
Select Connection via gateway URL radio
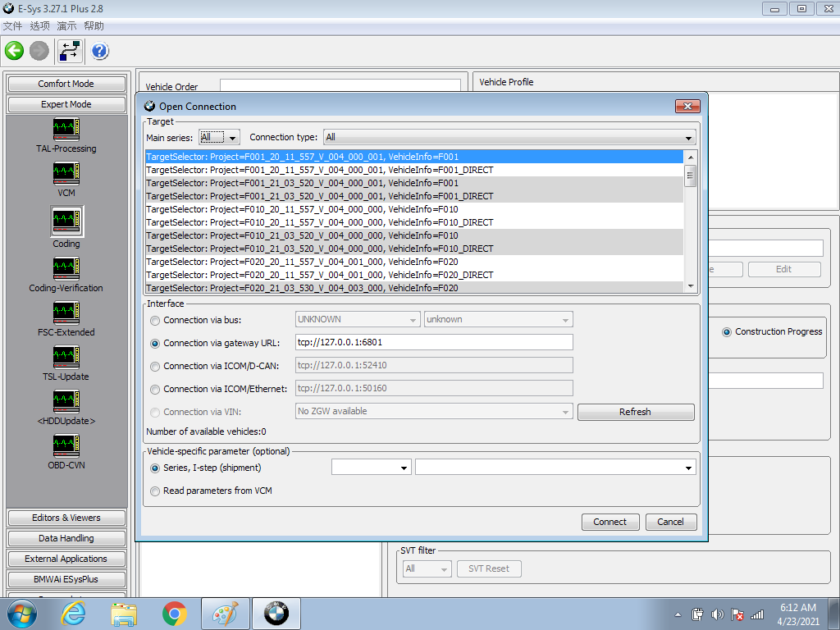155,344
